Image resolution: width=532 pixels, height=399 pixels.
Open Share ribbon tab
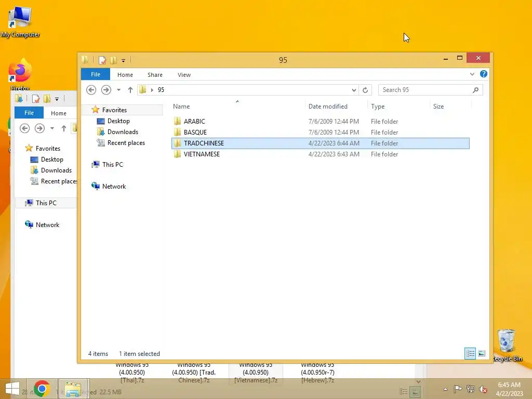pyautogui.click(x=155, y=75)
